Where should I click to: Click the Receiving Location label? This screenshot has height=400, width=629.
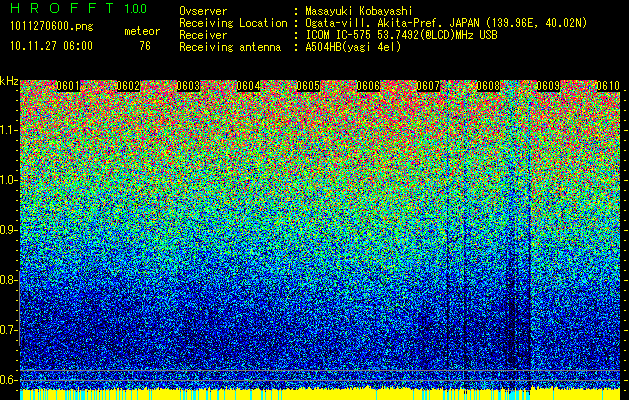pyautogui.click(x=233, y=23)
